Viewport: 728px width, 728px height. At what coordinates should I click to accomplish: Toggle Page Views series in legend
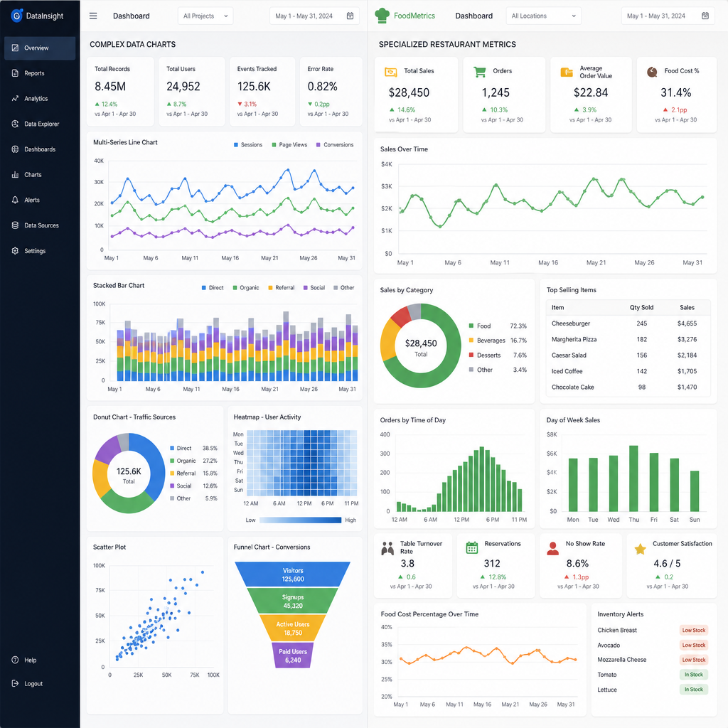pyautogui.click(x=289, y=145)
